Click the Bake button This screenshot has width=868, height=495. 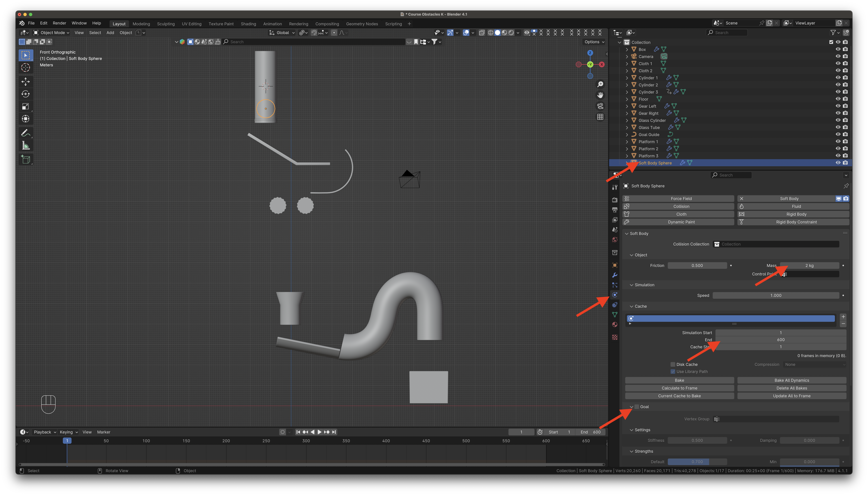[x=679, y=380]
